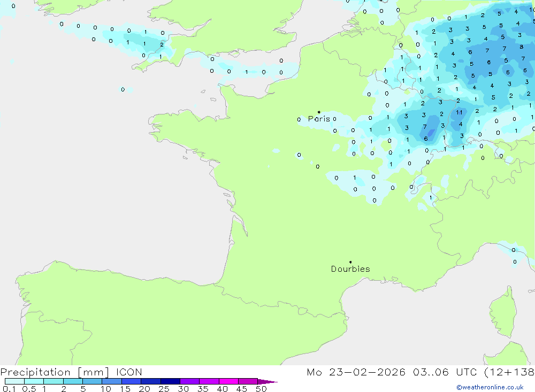Click the '25' legend scale label

click(x=164, y=389)
